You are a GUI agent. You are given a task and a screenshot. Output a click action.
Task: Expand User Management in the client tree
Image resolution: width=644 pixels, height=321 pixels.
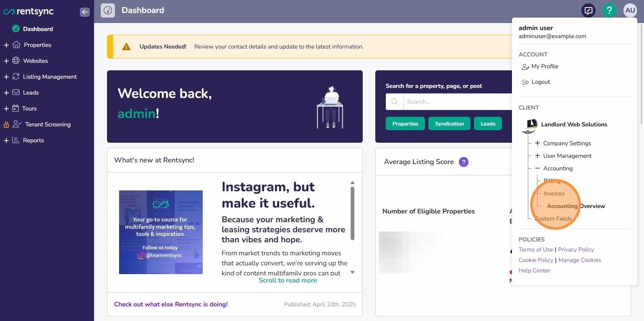click(537, 156)
